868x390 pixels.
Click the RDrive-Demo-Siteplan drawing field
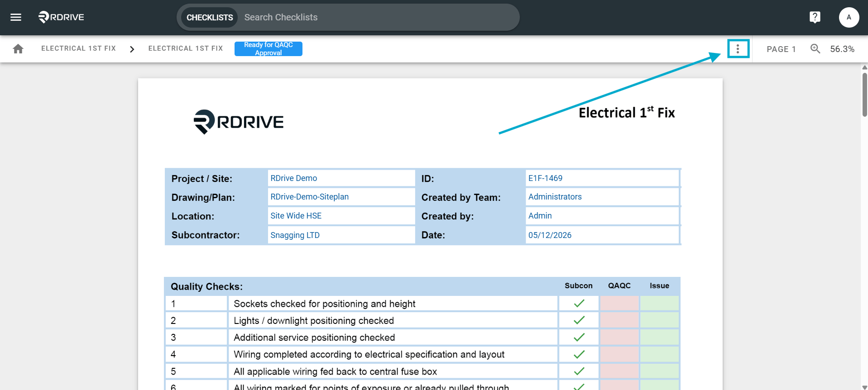click(341, 197)
